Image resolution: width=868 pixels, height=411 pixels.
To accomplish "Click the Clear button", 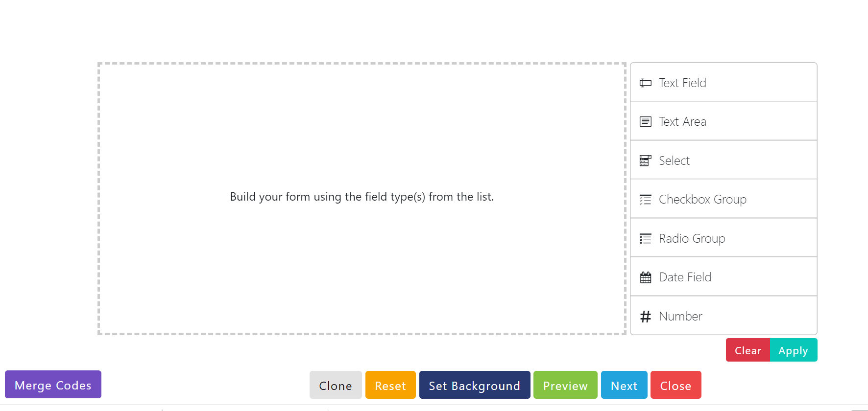I will [748, 350].
